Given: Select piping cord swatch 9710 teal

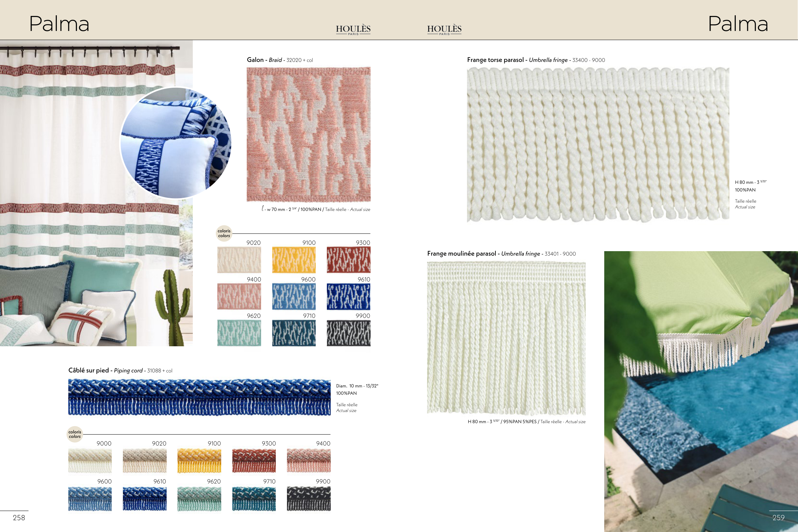Looking at the screenshot, I should (x=254, y=499).
